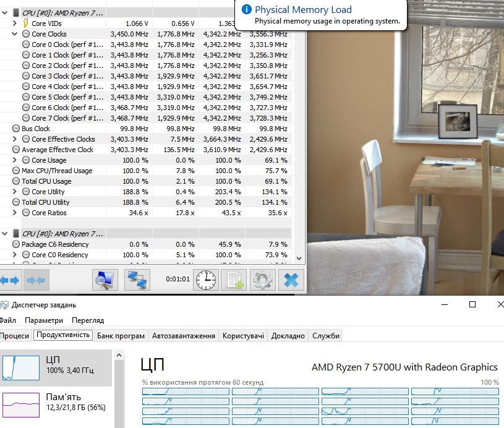Collapse the first CPU [#0] AMD Ryzen group

point(4,13)
